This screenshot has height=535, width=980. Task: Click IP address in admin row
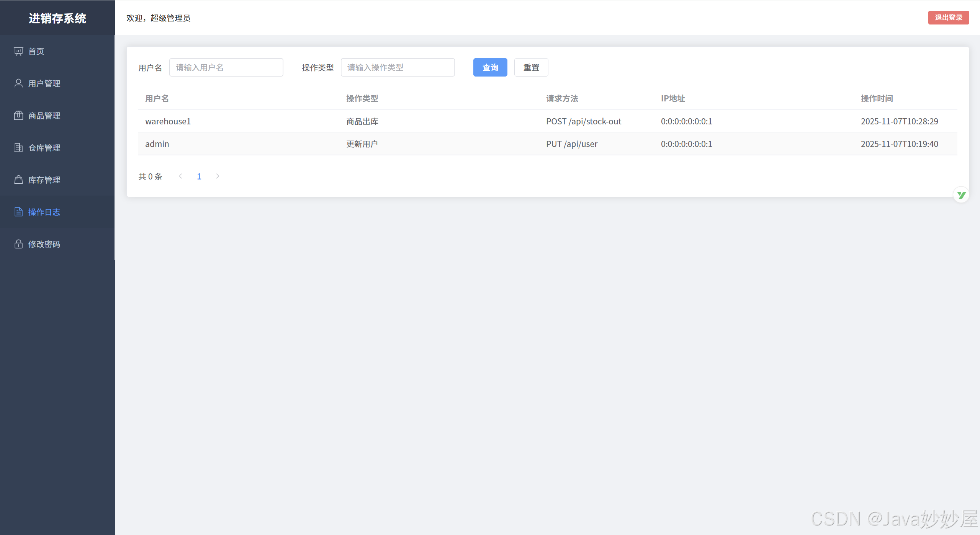pos(687,144)
